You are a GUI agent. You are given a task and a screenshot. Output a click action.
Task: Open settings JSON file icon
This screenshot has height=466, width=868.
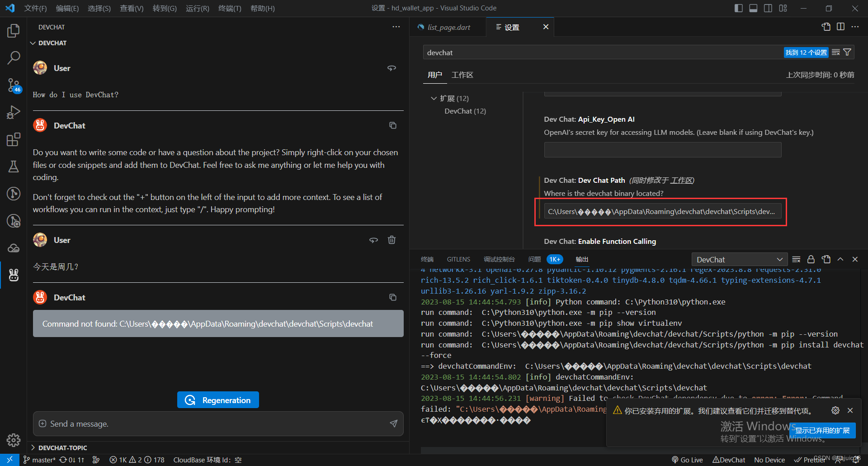coord(826,27)
